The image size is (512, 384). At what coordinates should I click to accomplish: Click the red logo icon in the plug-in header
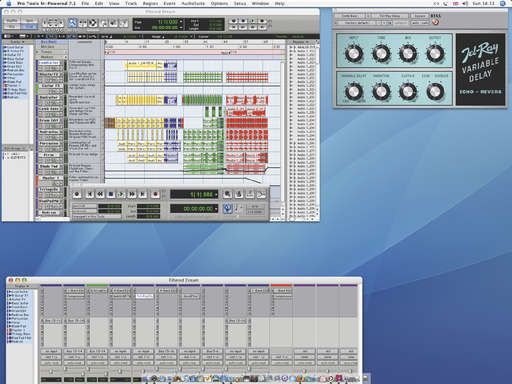435,22
